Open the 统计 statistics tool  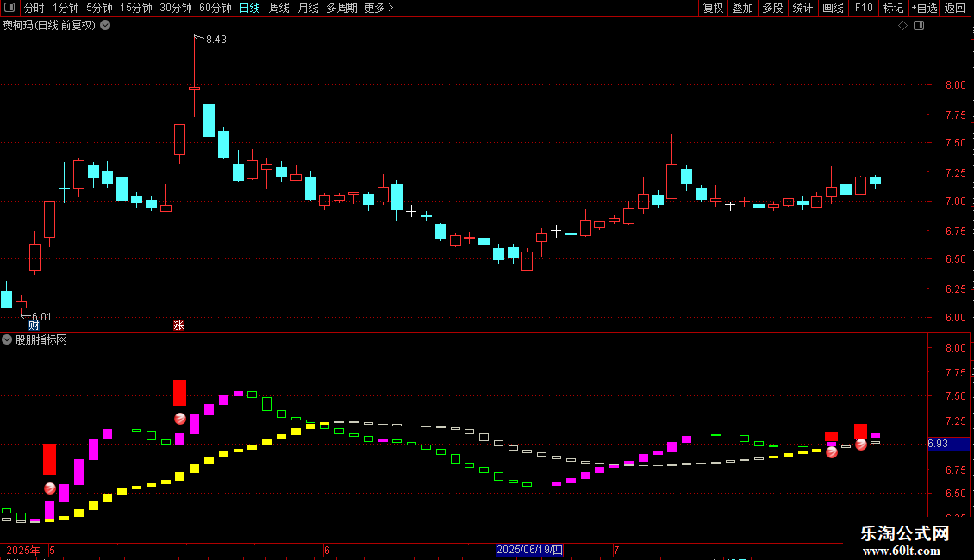[x=802, y=8]
